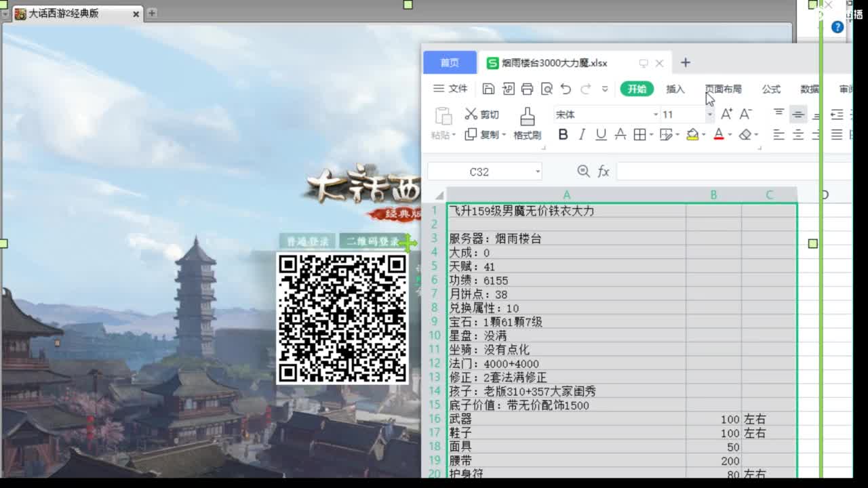Click the Print icon in the WPS toolbar
Viewport: 868px width, 488px height.
point(527,89)
